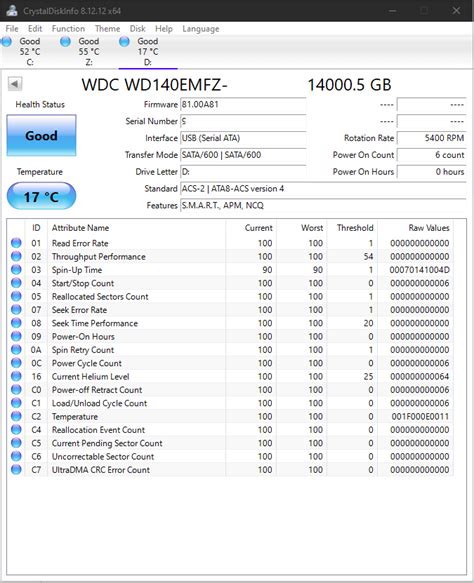The height and width of the screenshot is (583, 474).
Task: Click the Features field S.M.A.R.T., APM, NCQ
Action: [323, 205]
